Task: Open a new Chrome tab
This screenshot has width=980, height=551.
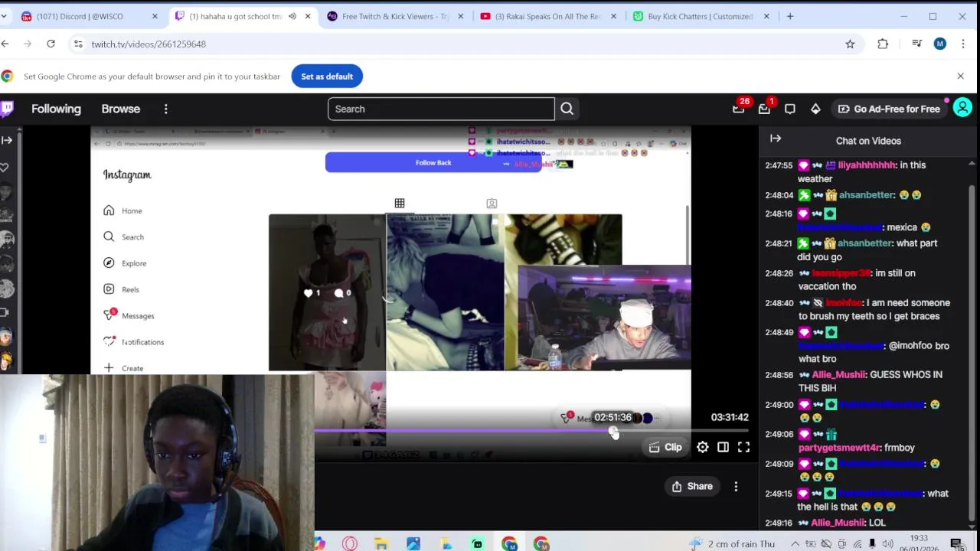Action: coord(790,16)
